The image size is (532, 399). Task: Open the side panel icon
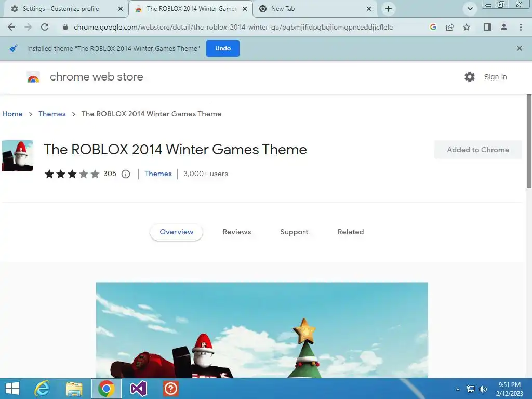[x=487, y=27]
